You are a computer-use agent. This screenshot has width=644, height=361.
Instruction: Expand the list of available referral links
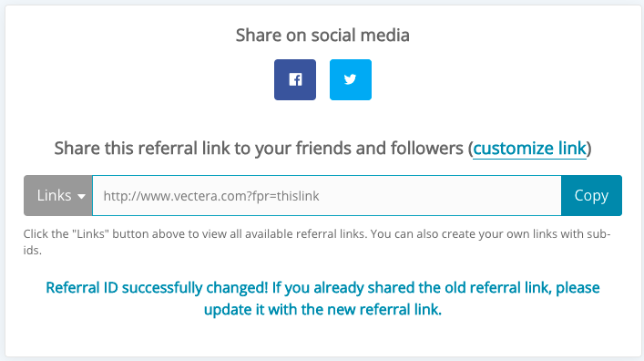pyautogui.click(x=58, y=196)
